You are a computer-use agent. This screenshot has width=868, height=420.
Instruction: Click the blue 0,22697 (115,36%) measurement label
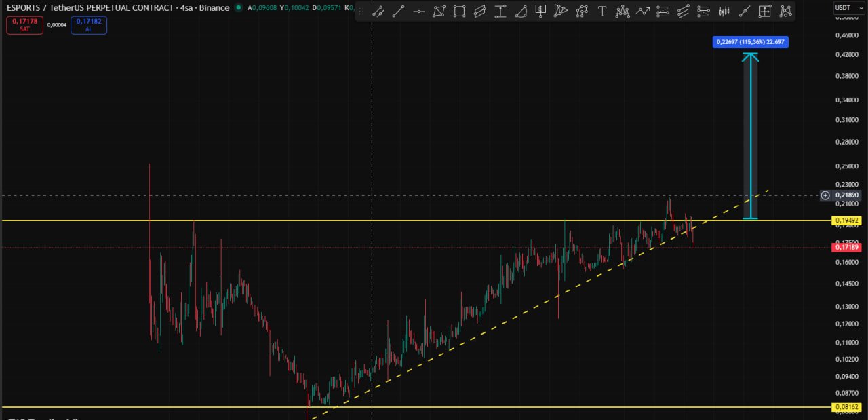tap(750, 42)
